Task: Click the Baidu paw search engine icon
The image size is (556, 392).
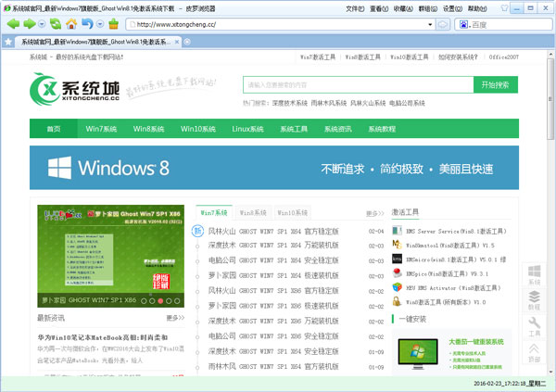Action: [x=463, y=24]
